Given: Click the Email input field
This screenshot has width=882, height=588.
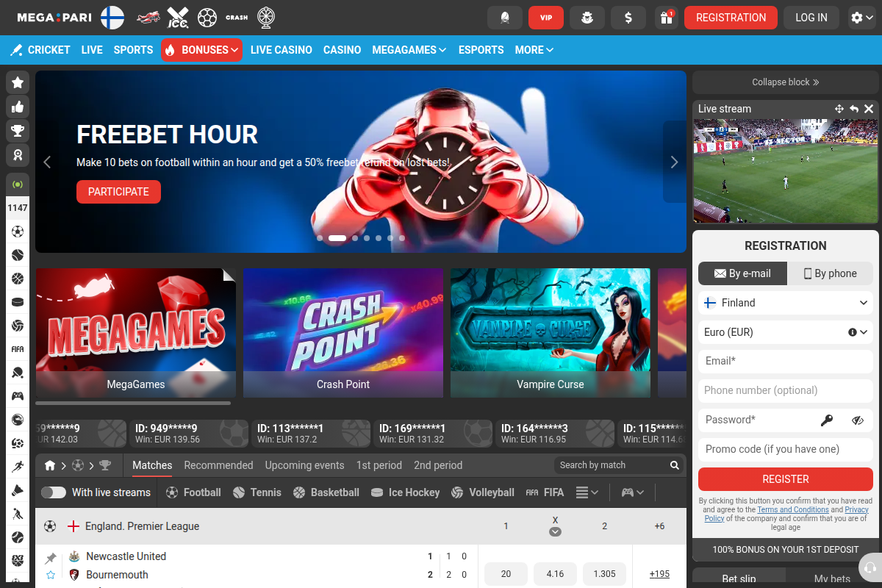Looking at the screenshot, I should pyautogui.click(x=786, y=362).
